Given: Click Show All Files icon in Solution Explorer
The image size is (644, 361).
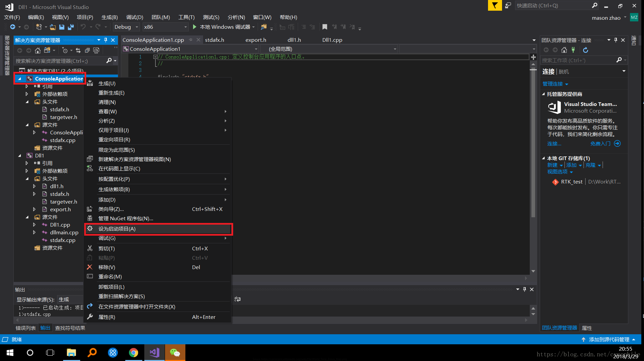Looking at the screenshot, I should [x=96, y=50].
